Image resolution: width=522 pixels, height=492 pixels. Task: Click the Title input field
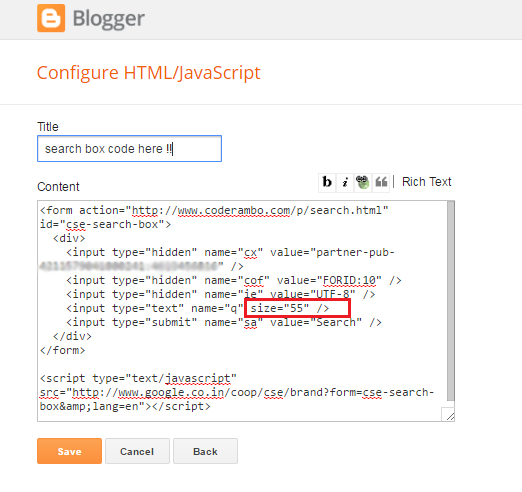click(129, 149)
